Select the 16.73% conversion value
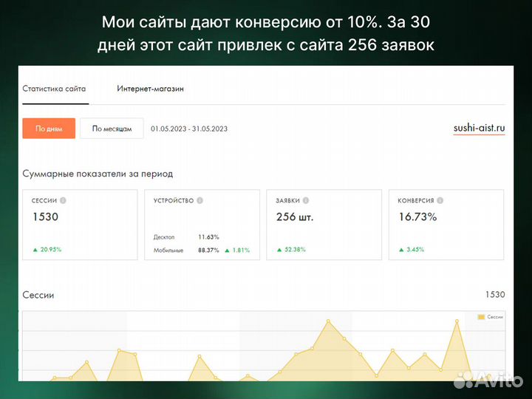The image size is (532, 399). [x=417, y=217]
